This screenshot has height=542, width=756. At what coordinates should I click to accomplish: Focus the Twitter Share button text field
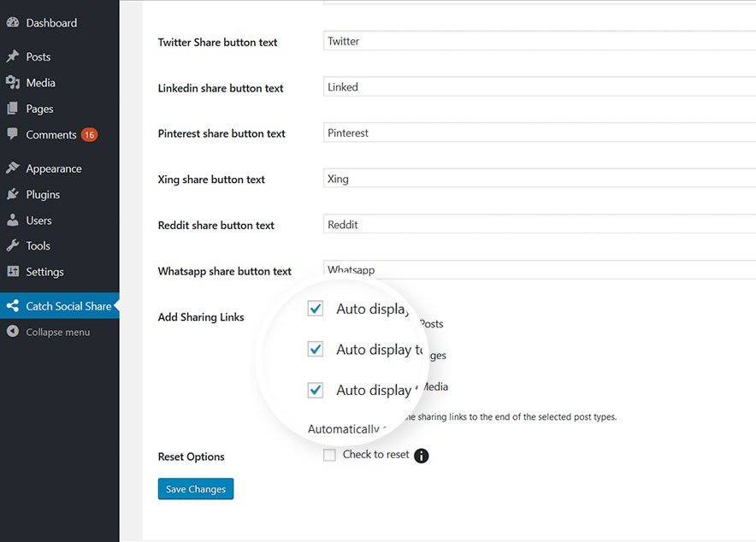coord(540,41)
